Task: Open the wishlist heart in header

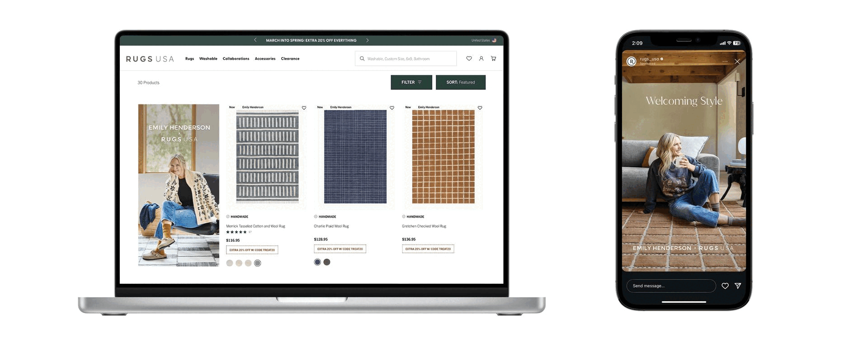Action: (x=469, y=59)
